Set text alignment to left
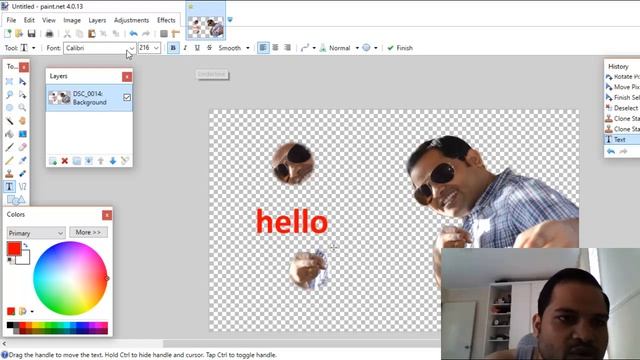 pyautogui.click(x=263, y=48)
